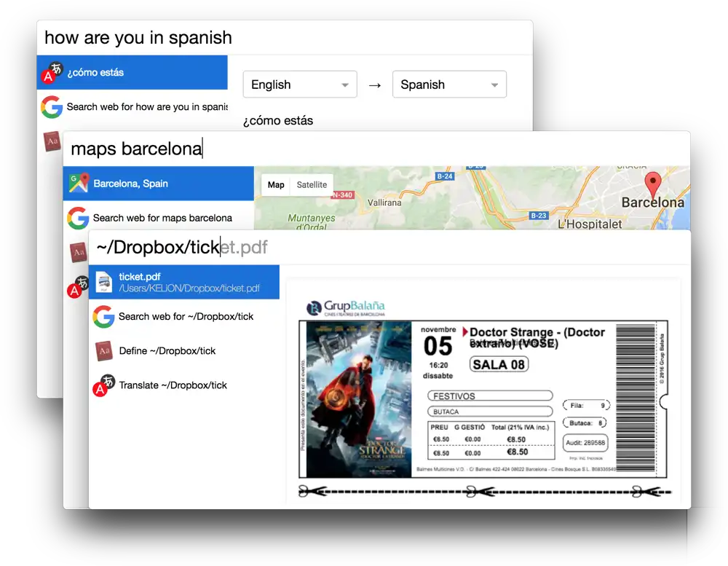Viewport: 728px width, 566px height.
Task: Select Search web for maps barcelona result
Action: point(159,218)
